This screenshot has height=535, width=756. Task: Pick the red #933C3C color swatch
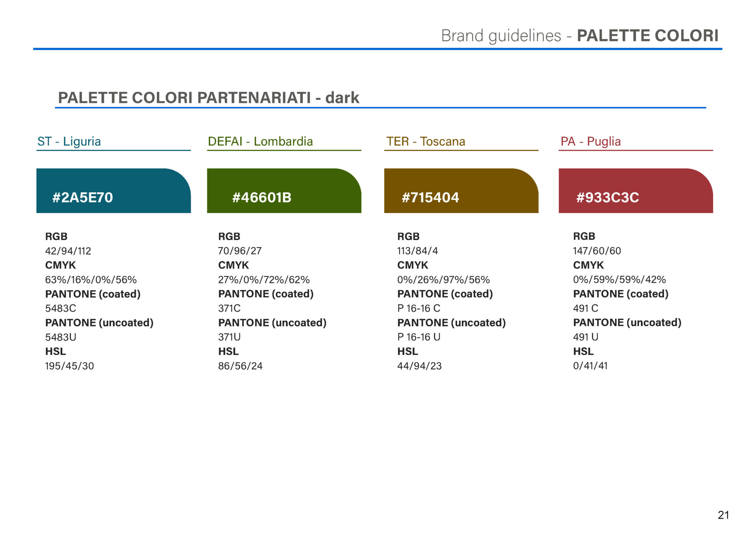pos(636,191)
